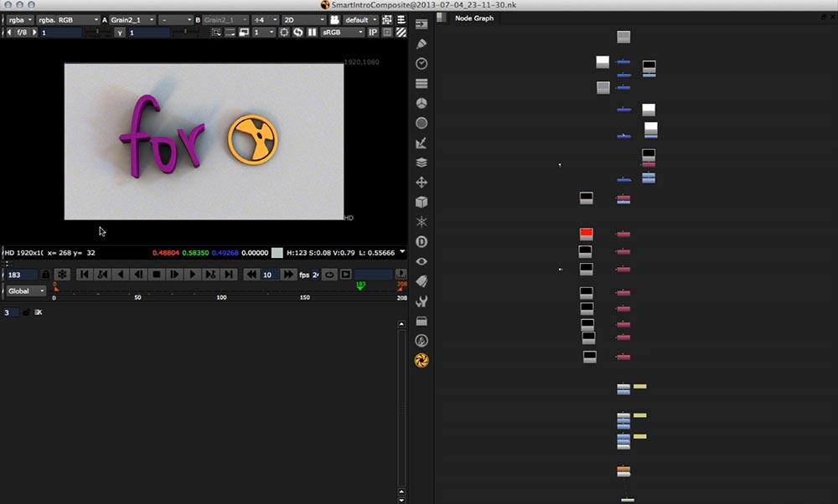
Task: Jump to the first frame
Action: 84,275
